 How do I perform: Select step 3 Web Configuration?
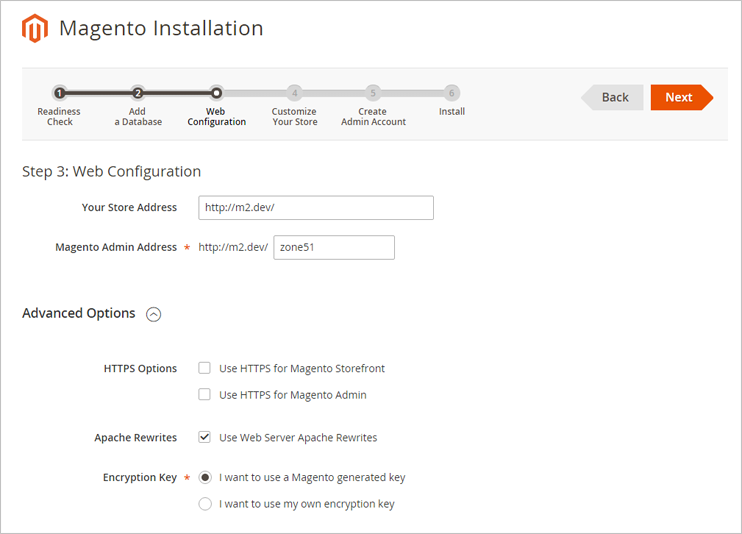[x=216, y=93]
